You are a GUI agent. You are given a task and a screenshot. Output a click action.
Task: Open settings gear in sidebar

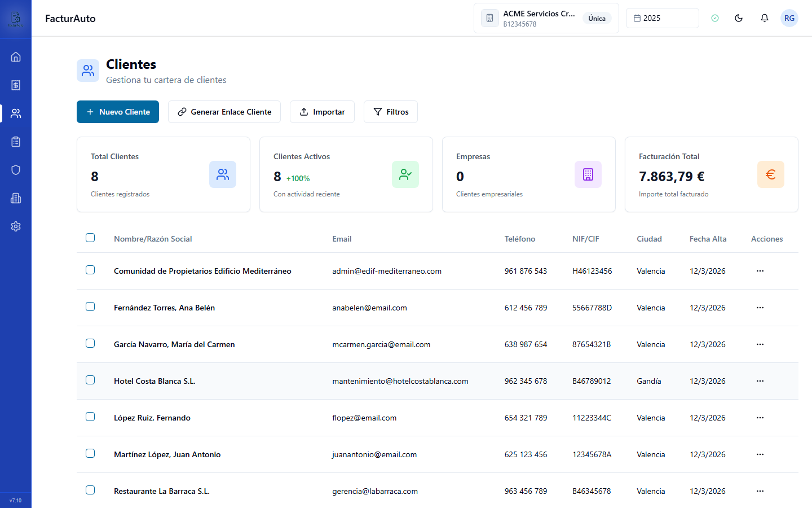[x=16, y=226]
